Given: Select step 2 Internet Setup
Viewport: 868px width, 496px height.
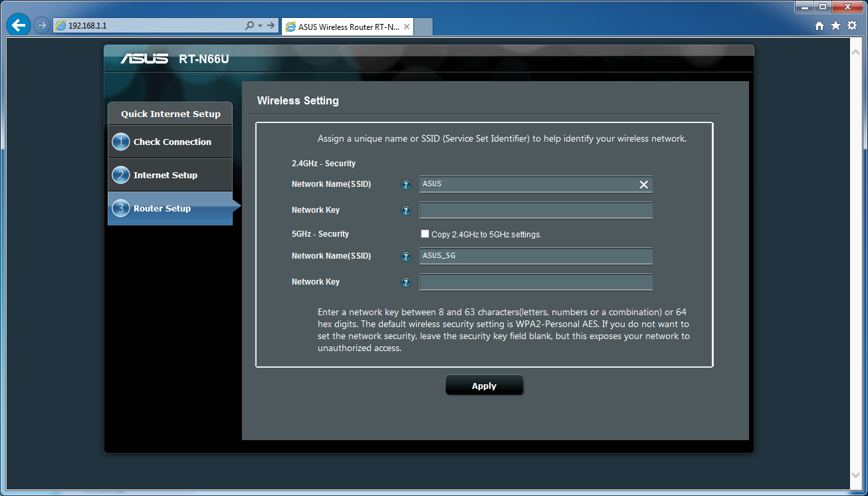Looking at the screenshot, I should 170,175.
